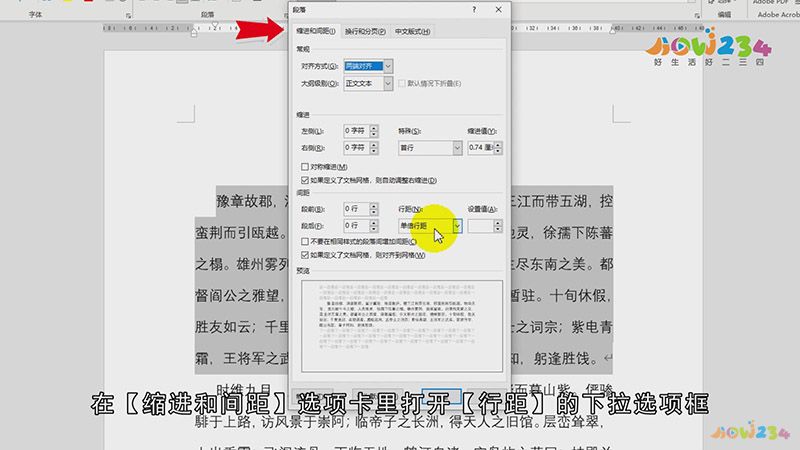Open the 行距 line spacing dropdown arrow

457,226
